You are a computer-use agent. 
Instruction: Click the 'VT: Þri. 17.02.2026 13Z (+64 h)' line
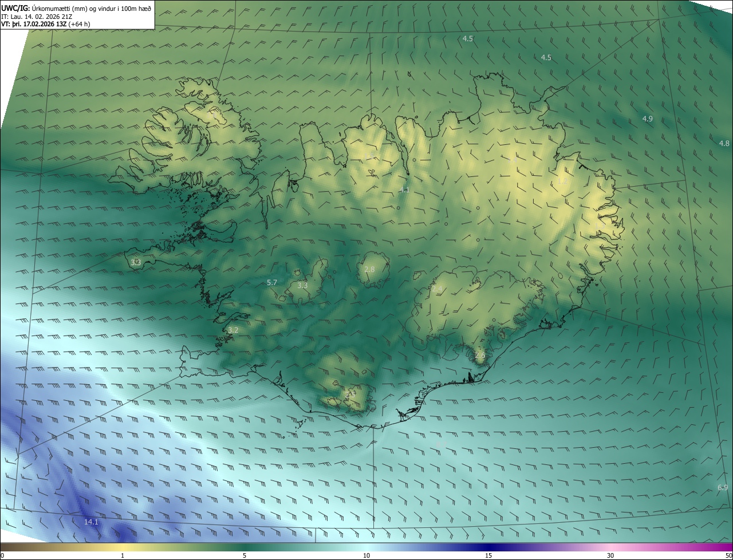tap(46, 24)
